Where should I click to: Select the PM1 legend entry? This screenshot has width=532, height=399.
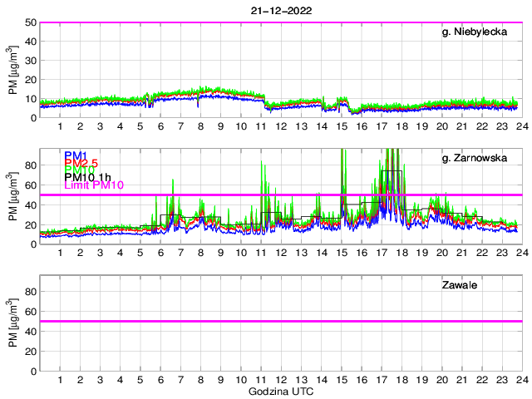[75, 155]
